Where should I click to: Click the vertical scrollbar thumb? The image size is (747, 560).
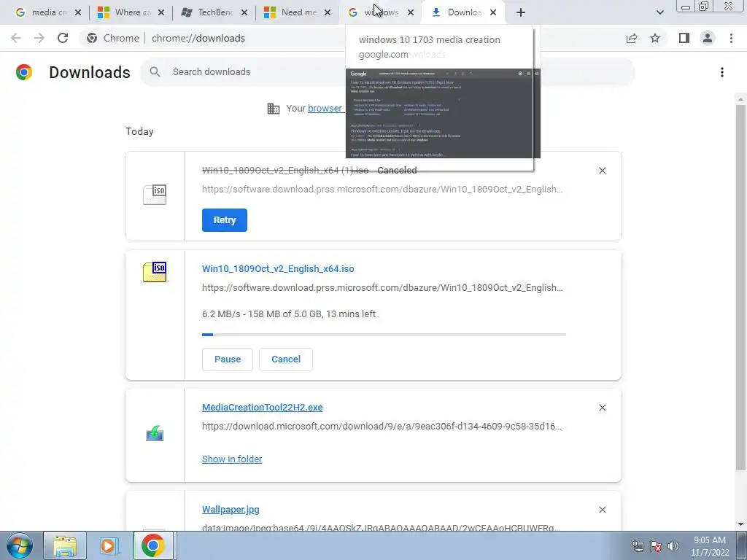click(x=740, y=286)
